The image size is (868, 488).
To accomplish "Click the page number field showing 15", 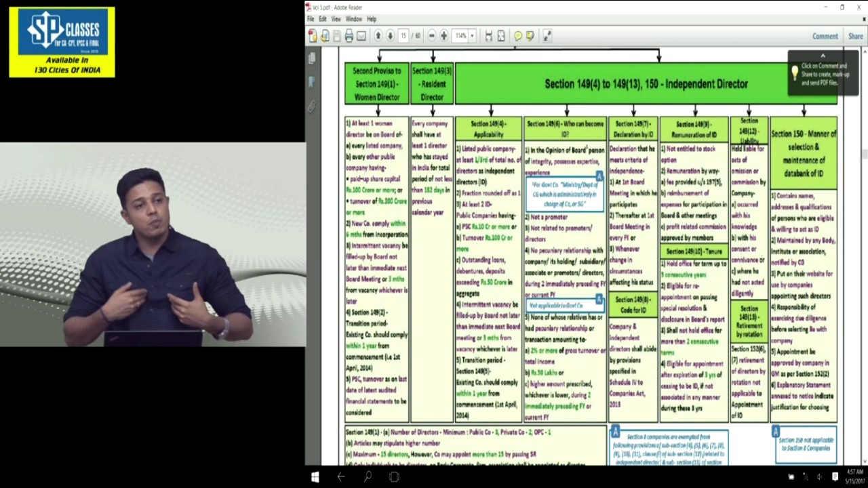I will [x=403, y=36].
